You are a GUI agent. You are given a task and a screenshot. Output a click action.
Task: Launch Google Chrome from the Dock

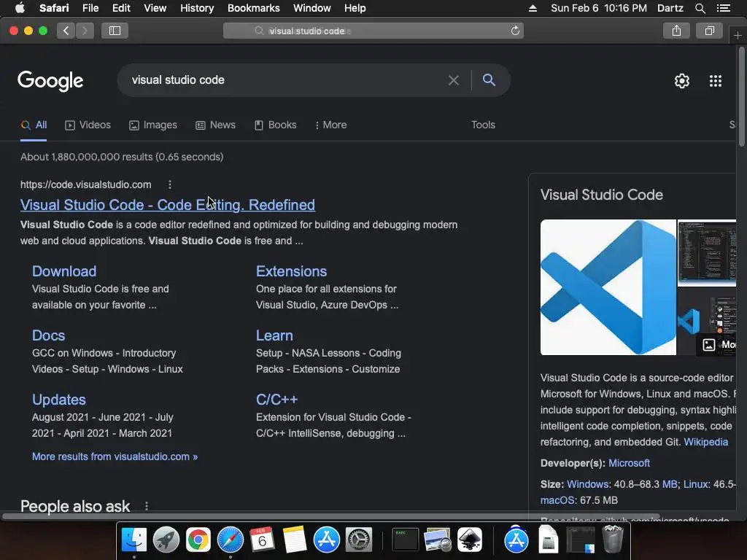(198, 540)
